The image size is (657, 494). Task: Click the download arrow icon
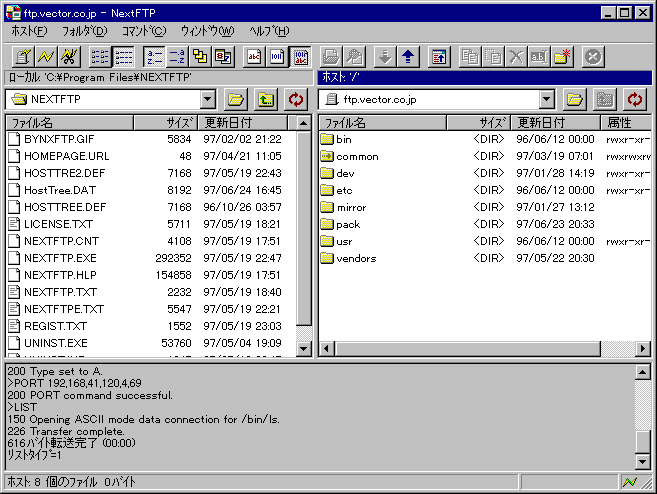385,57
